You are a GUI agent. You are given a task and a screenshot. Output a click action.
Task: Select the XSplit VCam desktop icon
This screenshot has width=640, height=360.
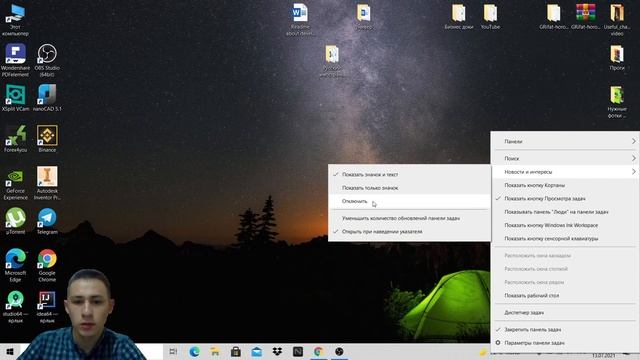16,98
